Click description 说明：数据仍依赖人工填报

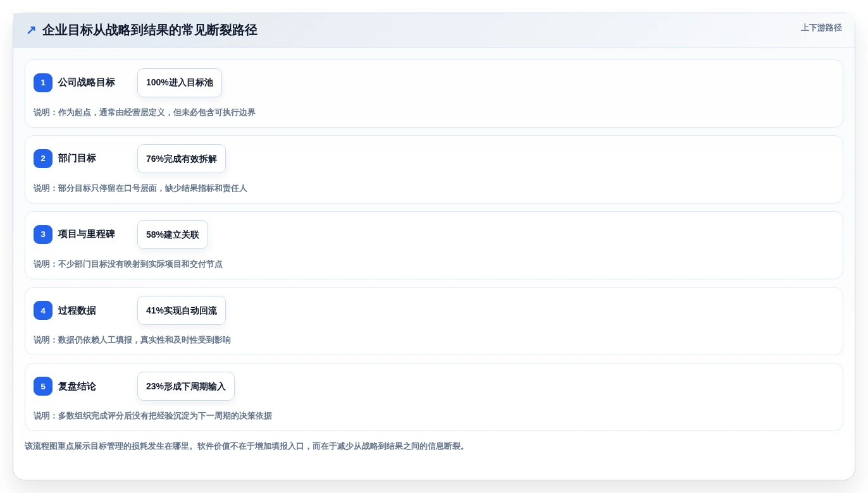pos(132,340)
